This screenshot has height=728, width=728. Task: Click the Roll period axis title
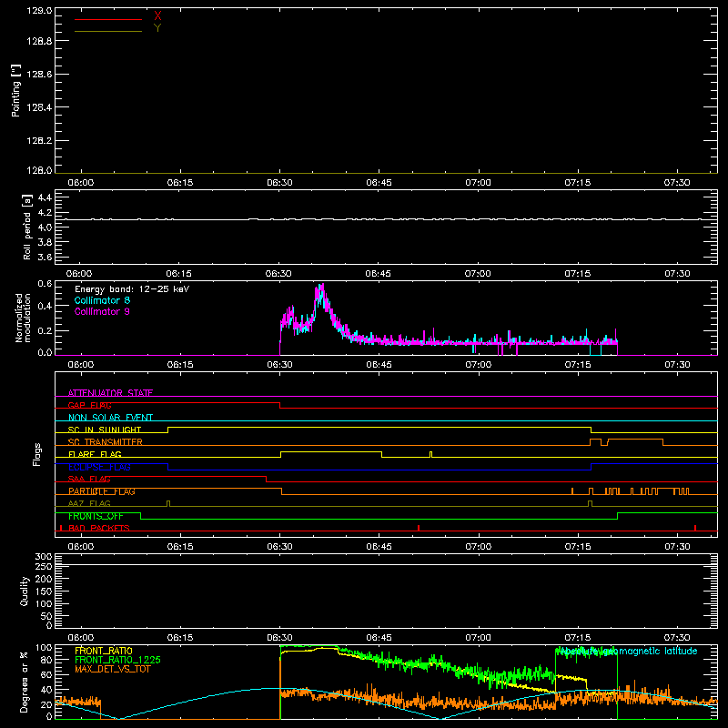coord(27,227)
